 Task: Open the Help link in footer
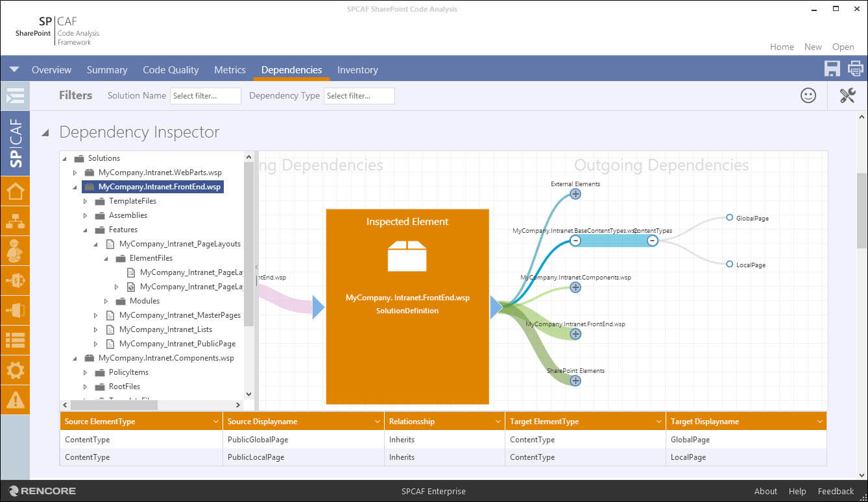coord(797,491)
